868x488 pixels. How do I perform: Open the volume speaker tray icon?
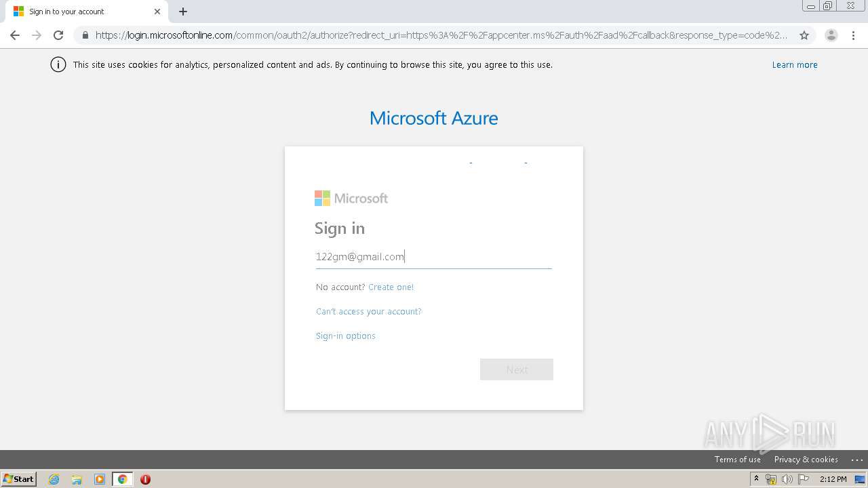(x=787, y=479)
